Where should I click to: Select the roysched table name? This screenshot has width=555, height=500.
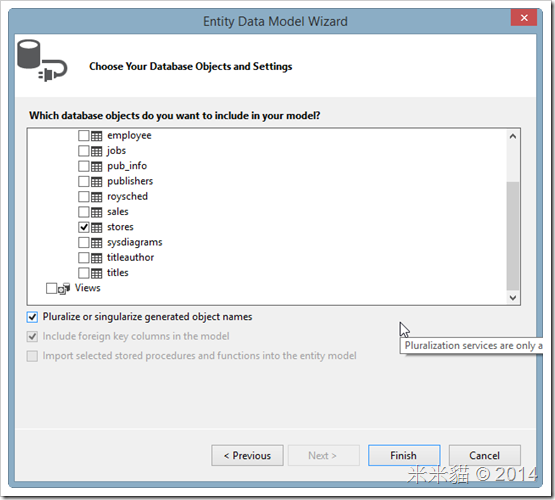127,196
